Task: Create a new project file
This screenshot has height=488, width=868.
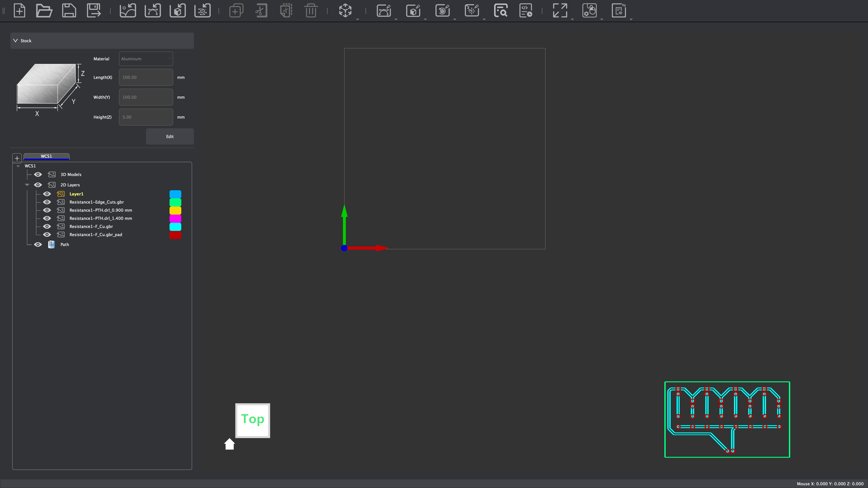Action: point(19,10)
